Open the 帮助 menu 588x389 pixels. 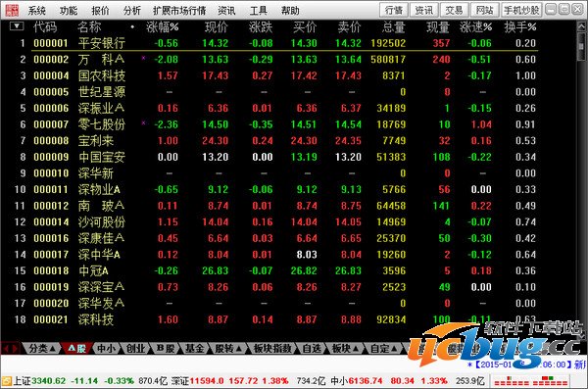(x=290, y=11)
